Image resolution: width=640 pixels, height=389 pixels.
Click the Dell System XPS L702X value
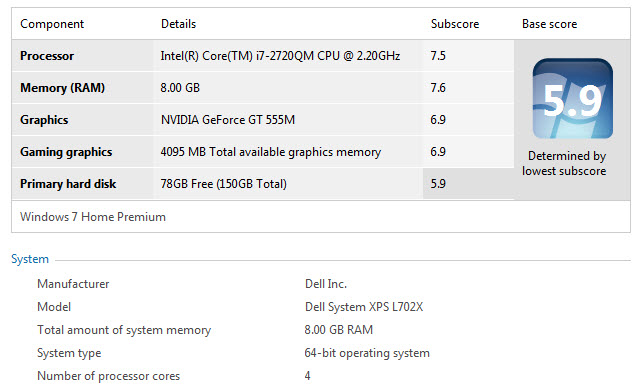[364, 307]
